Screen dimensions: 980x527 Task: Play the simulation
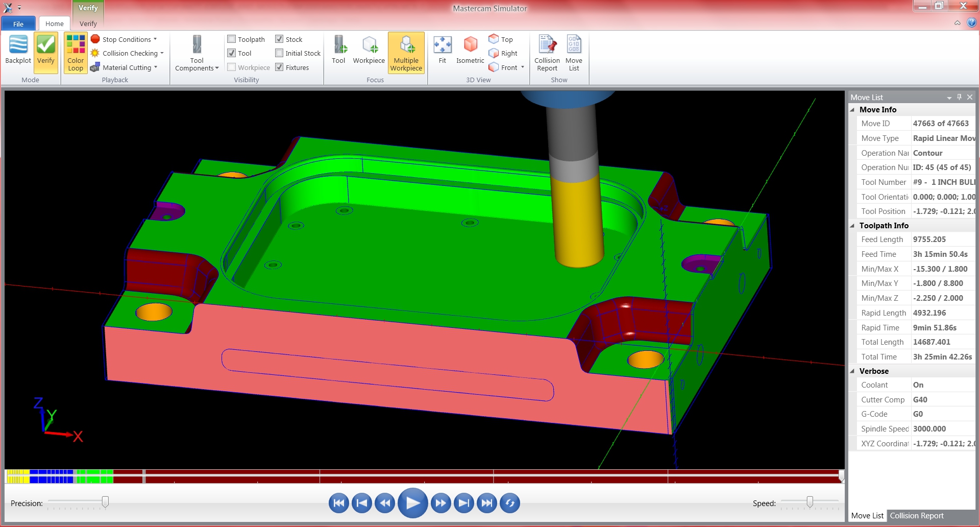point(412,503)
